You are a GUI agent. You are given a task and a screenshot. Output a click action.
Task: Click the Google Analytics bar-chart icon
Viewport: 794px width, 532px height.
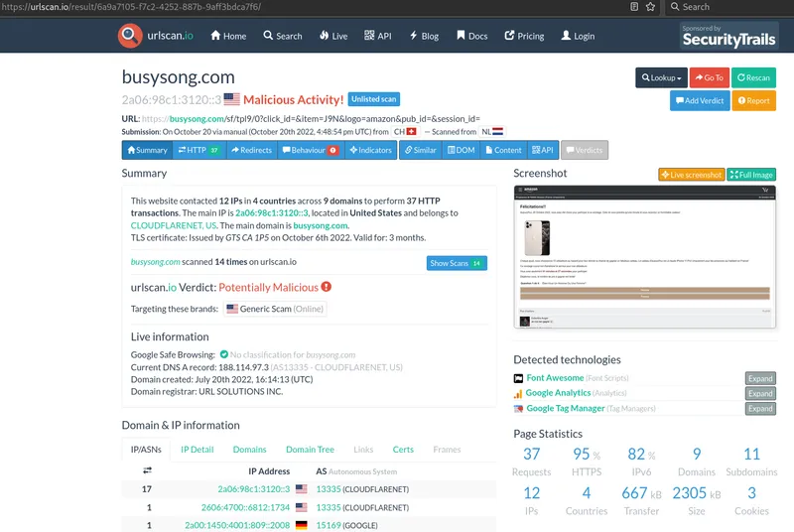coord(518,393)
